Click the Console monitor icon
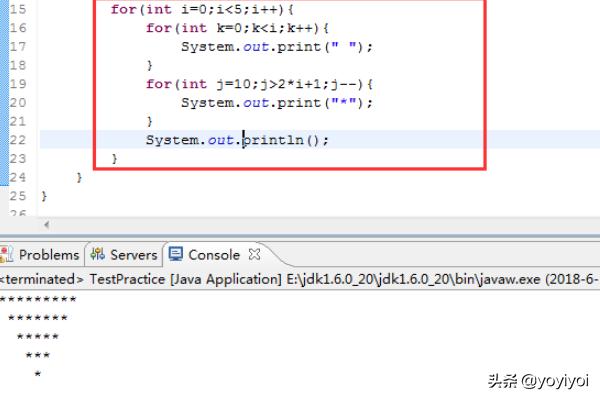This screenshot has height=400, width=600. coord(176,254)
